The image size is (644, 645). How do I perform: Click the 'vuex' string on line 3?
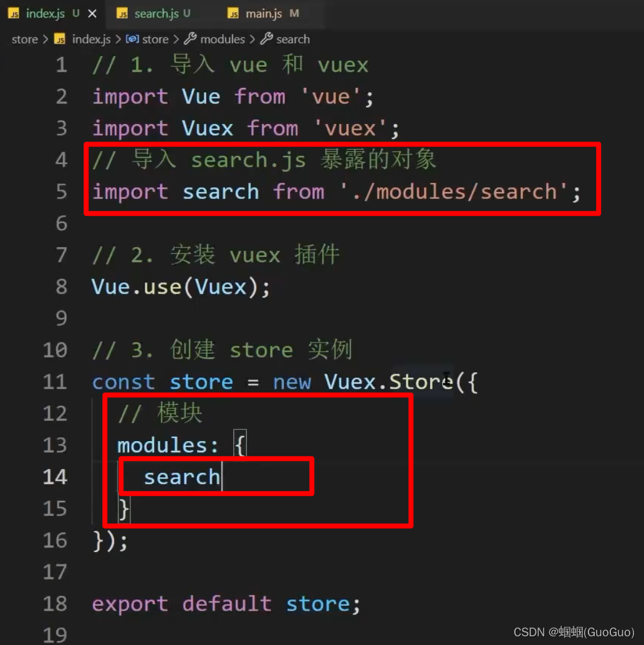tap(350, 129)
